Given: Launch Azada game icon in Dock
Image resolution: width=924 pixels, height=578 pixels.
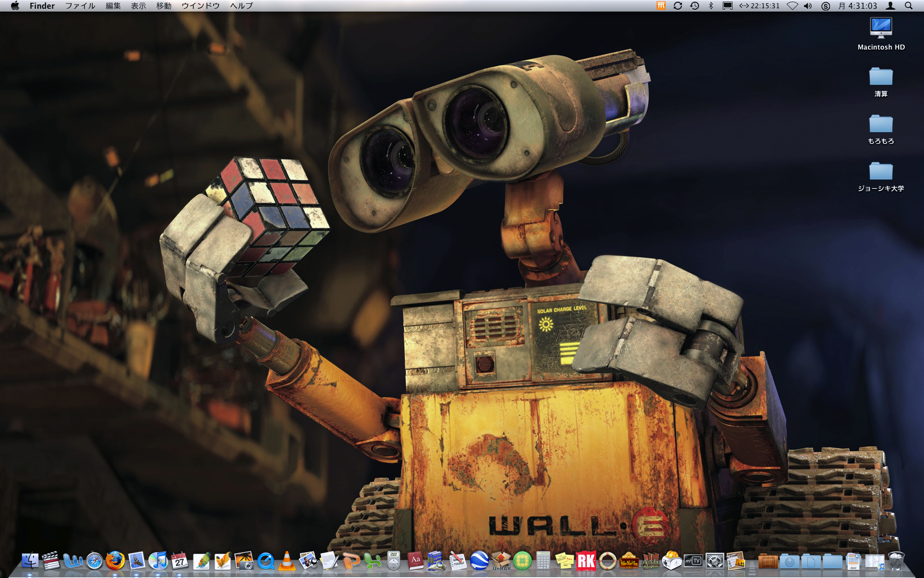Looking at the screenshot, I should (650, 561).
